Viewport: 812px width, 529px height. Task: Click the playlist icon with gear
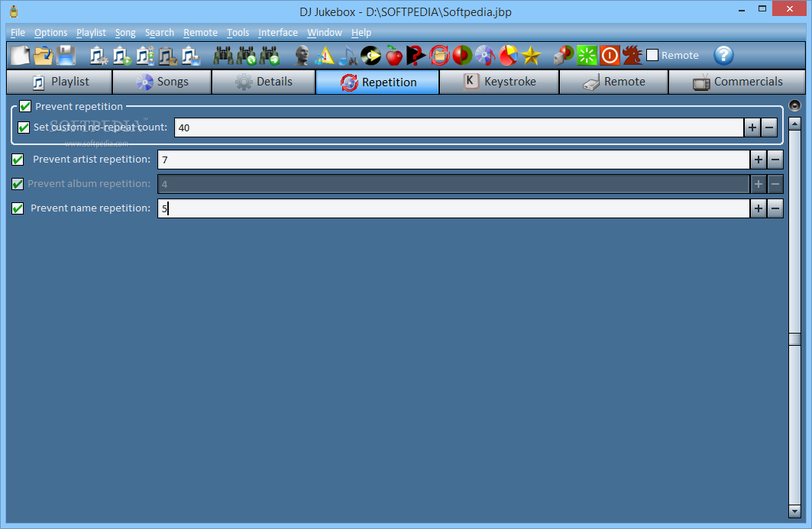coord(99,56)
